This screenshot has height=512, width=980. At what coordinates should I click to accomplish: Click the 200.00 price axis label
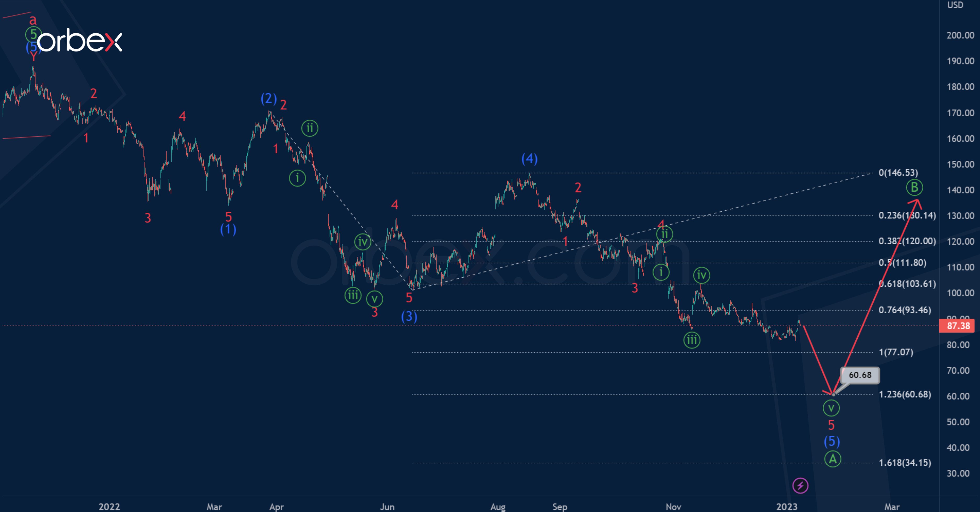[x=960, y=35]
